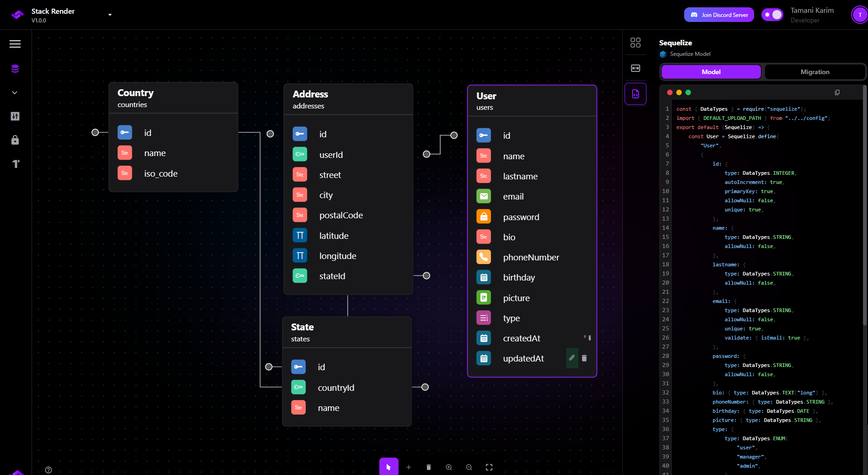Select the code file panel icon
The height and width of the screenshot is (475, 868).
[636, 94]
